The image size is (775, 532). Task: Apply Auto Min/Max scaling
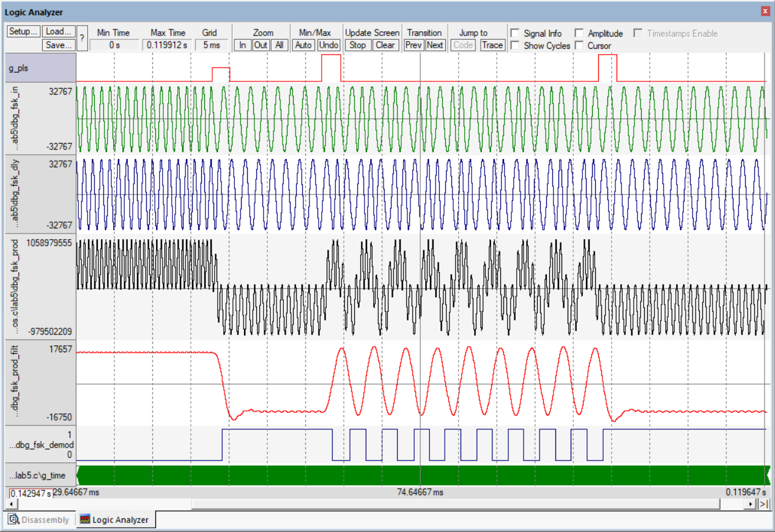pyautogui.click(x=303, y=45)
